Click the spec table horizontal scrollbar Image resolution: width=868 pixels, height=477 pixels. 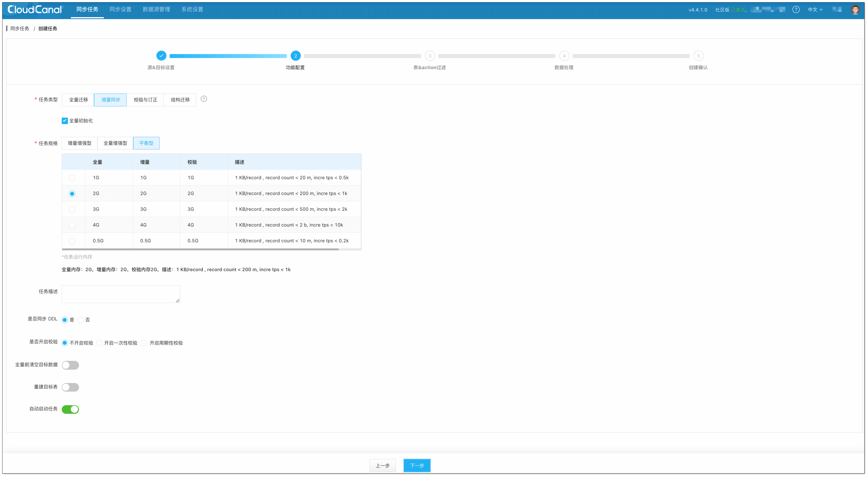click(200, 249)
